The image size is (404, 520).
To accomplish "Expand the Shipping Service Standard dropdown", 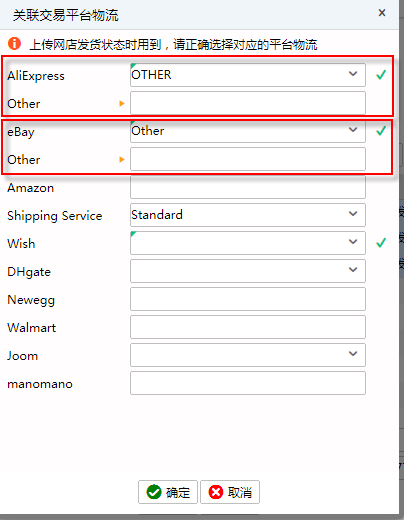I will (x=248, y=215).
